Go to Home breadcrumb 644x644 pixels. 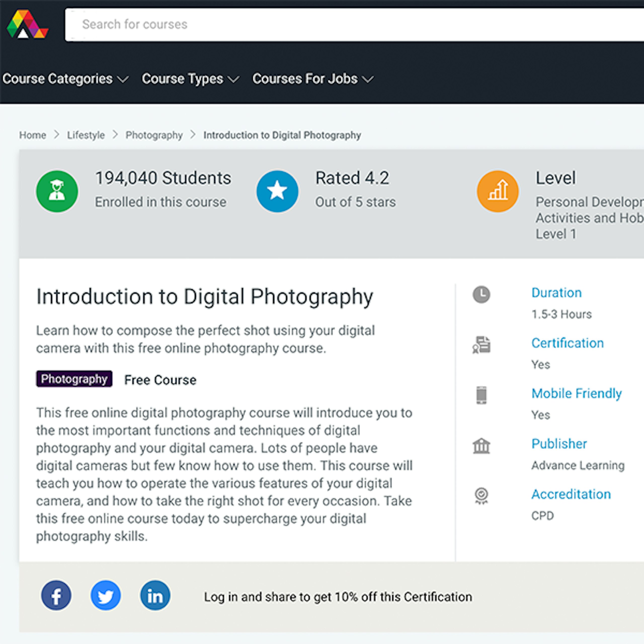pyautogui.click(x=33, y=135)
